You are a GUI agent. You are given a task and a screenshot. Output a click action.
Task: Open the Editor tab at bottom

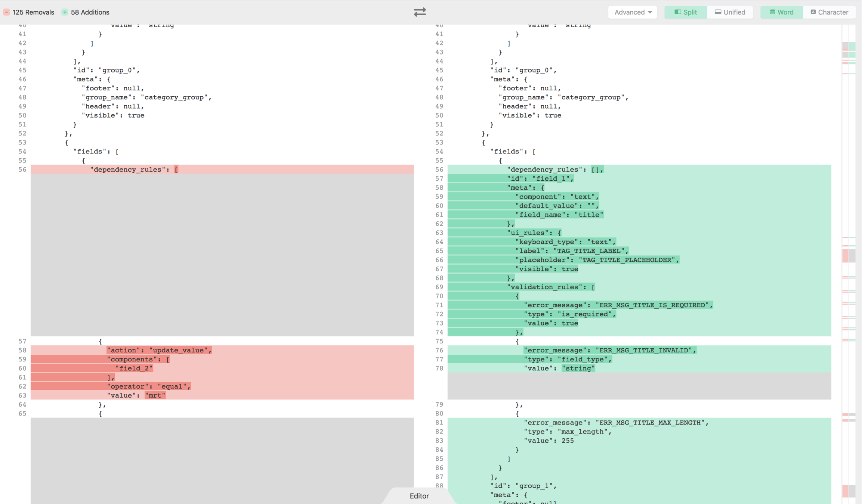tap(419, 496)
